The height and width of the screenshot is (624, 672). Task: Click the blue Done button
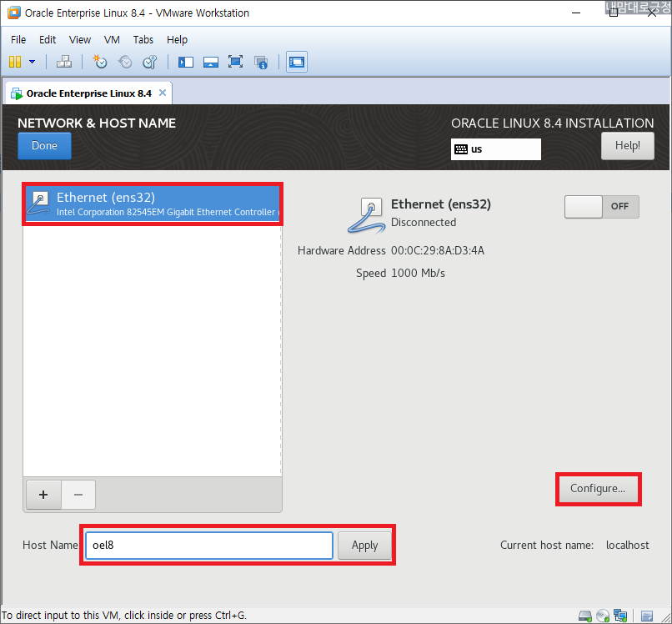(44, 146)
